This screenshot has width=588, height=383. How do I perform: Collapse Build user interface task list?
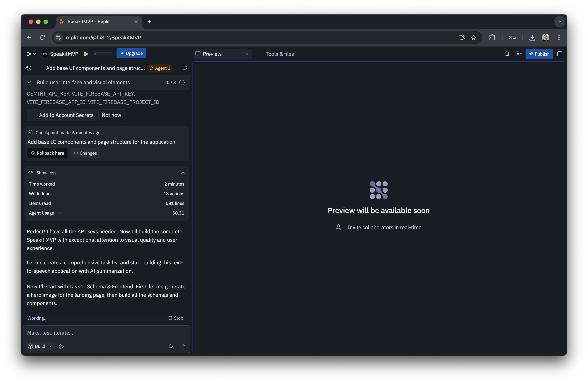coord(29,82)
